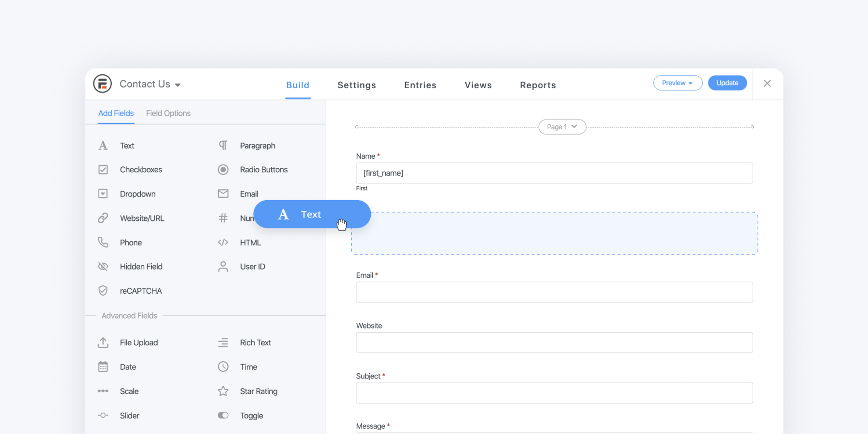Click into the Email input field

tap(554, 292)
